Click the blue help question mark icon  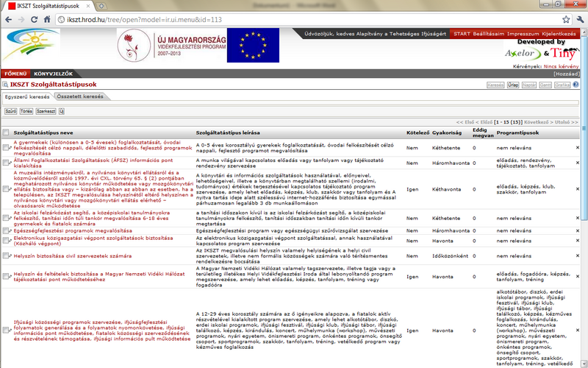coord(576,85)
